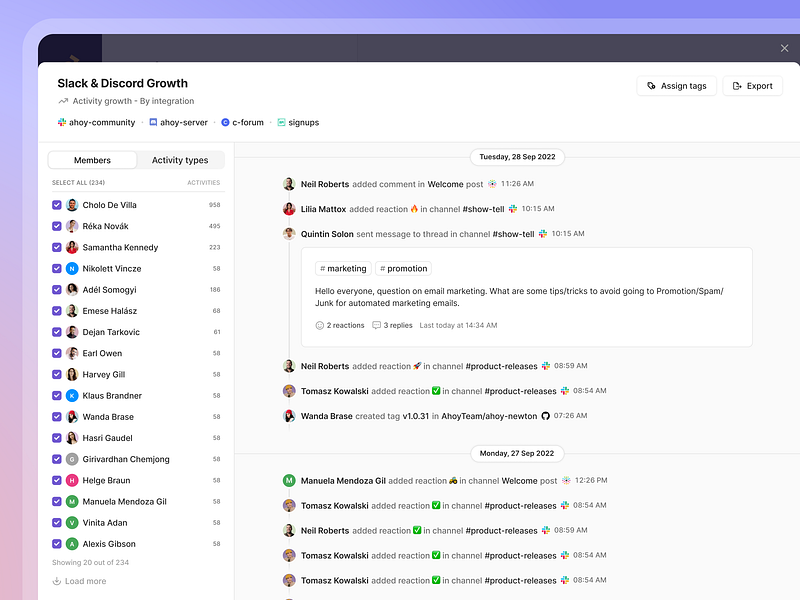The width and height of the screenshot is (800, 600).
Task: Toggle the checkbox next to Samantha Kennedy
Action: click(x=56, y=247)
